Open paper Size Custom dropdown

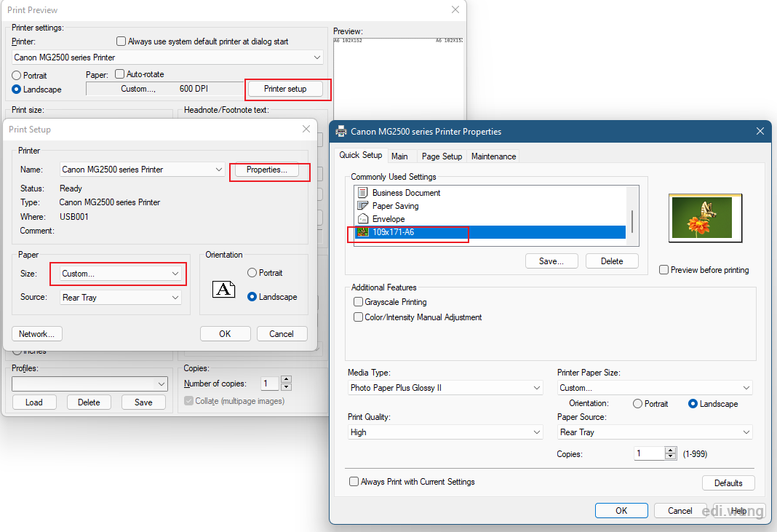tap(121, 274)
